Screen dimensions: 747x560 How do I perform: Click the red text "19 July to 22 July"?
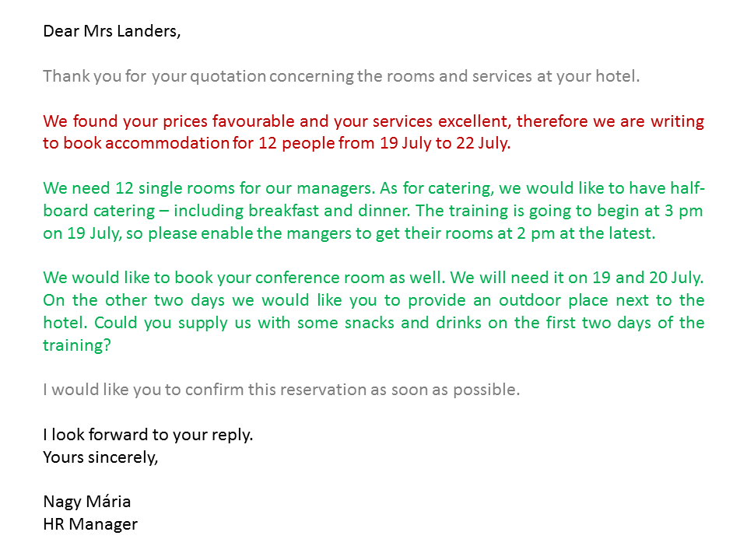pyautogui.click(x=444, y=144)
